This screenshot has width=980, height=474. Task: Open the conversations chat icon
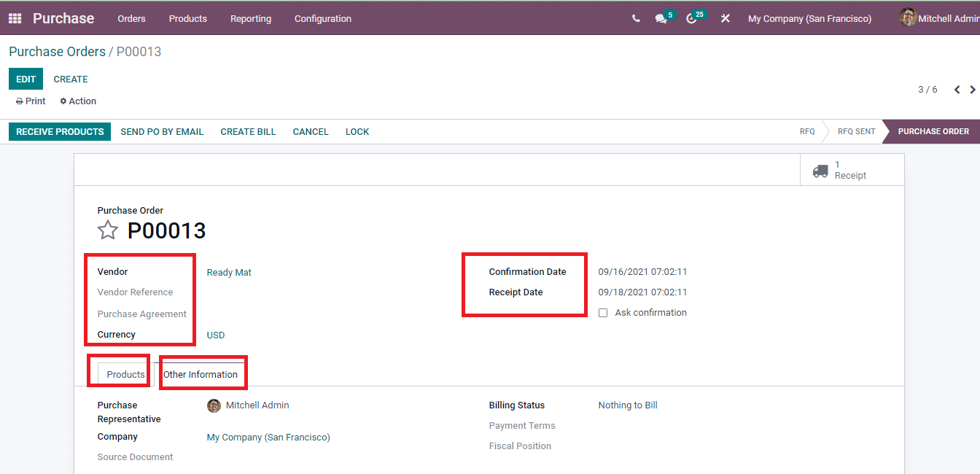[x=661, y=19]
